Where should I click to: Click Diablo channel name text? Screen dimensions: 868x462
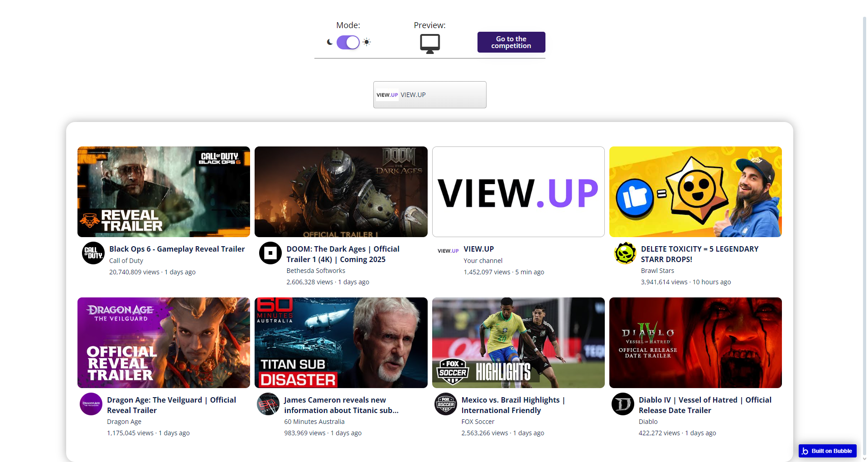[648, 422]
